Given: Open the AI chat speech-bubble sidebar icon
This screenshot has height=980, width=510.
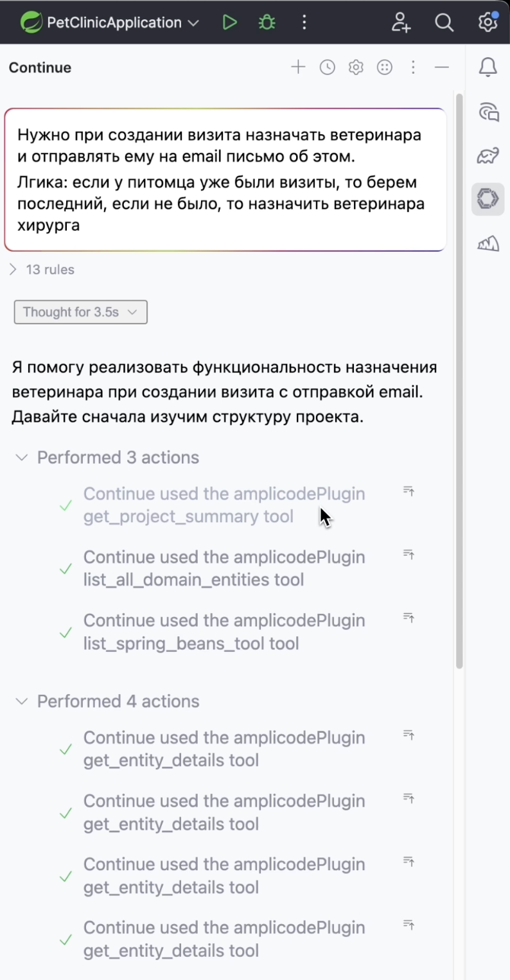Looking at the screenshot, I should point(488,110).
